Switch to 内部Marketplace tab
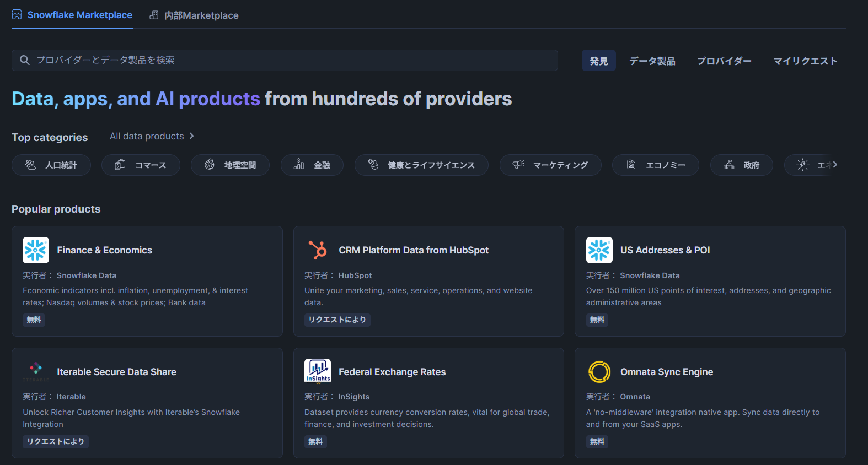This screenshot has width=868, height=465. [x=194, y=15]
